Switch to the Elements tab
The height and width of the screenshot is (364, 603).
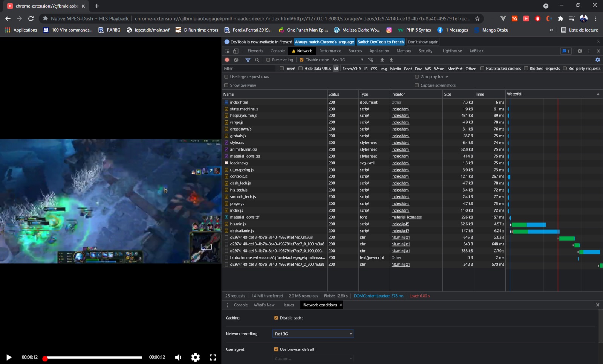point(256,51)
